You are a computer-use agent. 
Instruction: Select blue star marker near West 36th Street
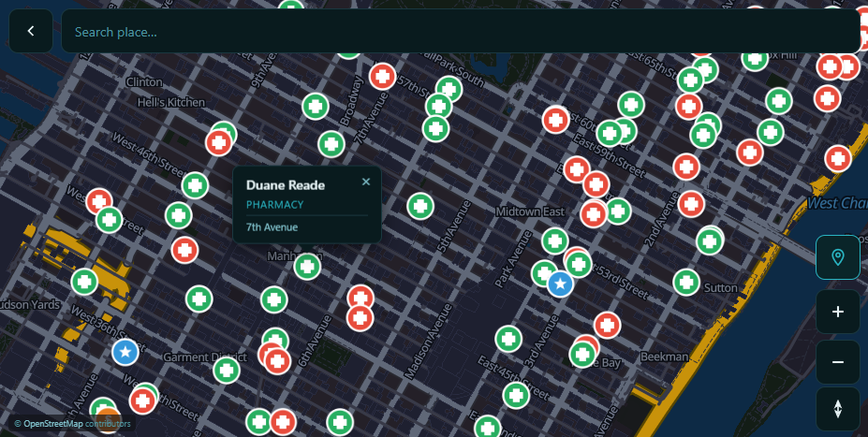click(125, 352)
